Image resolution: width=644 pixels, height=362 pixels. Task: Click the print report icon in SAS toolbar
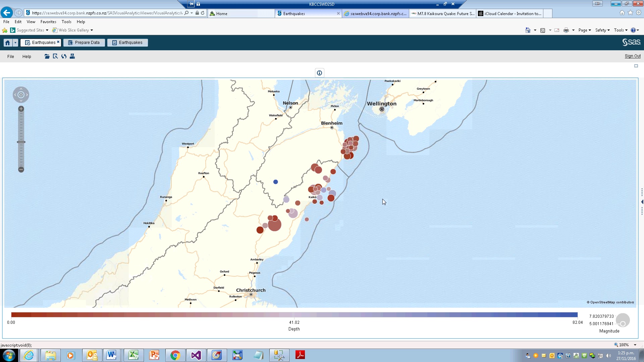click(x=72, y=56)
